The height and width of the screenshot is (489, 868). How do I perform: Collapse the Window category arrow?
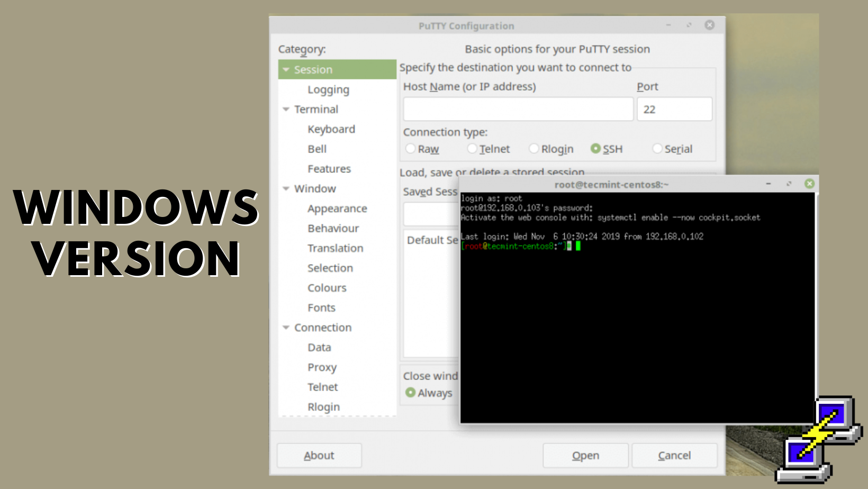click(x=286, y=189)
